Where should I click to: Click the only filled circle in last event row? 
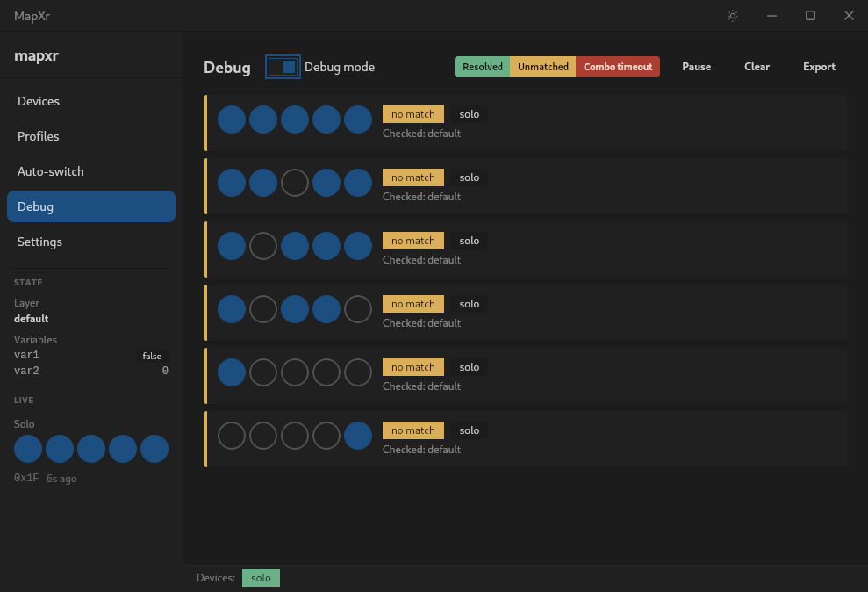coord(358,436)
